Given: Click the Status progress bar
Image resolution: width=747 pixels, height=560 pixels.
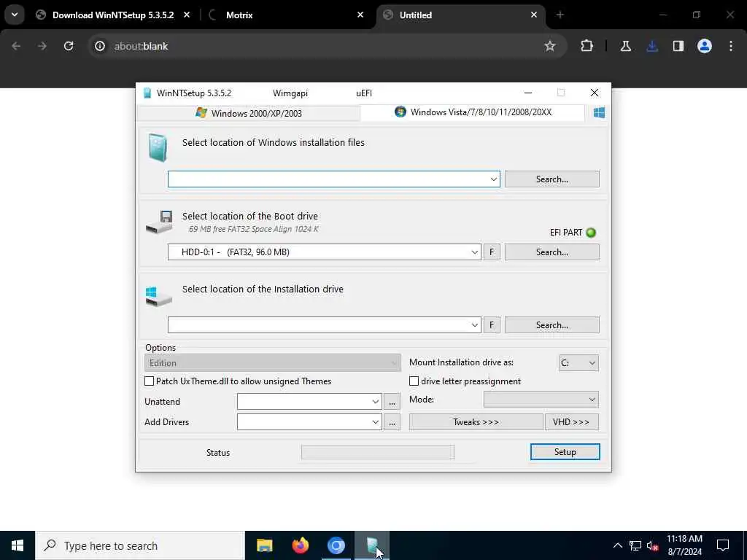Looking at the screenshot, I should pyautogui.click(x=378, y=452).
